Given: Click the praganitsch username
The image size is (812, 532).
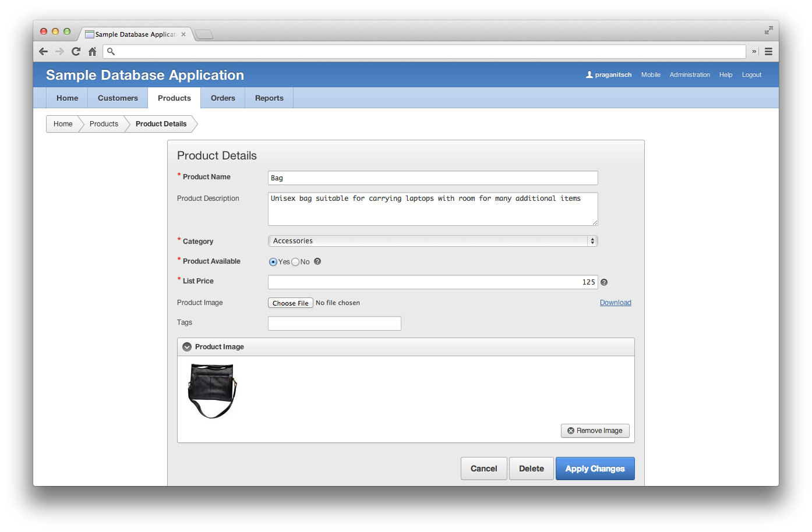Looking at the screenshot, I should pyautogui.click(x=613, y=75).
